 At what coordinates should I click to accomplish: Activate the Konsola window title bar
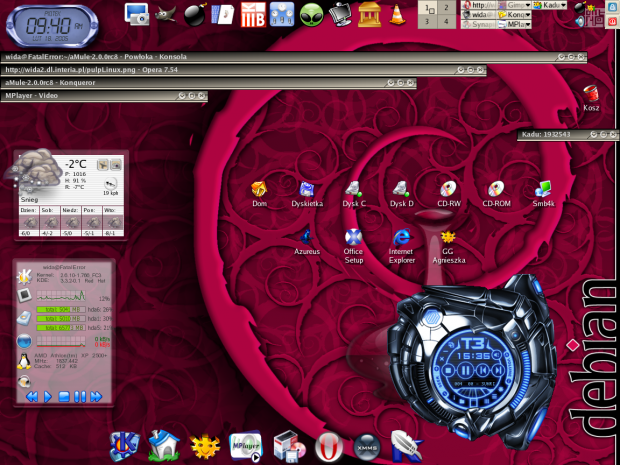point(293,57)
